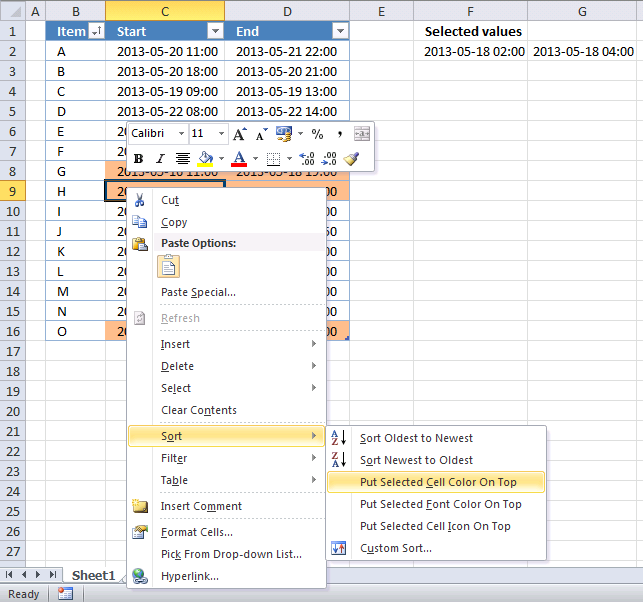The width and height of the screenshot is (643, 602).
Task: Select Sort Newest to Oldest
Action: [436, 460]
